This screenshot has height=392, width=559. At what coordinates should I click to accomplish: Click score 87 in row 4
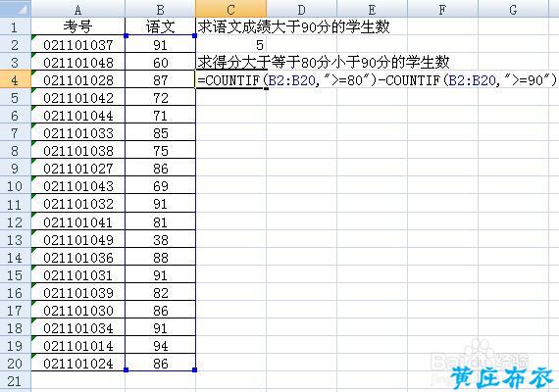160,79
